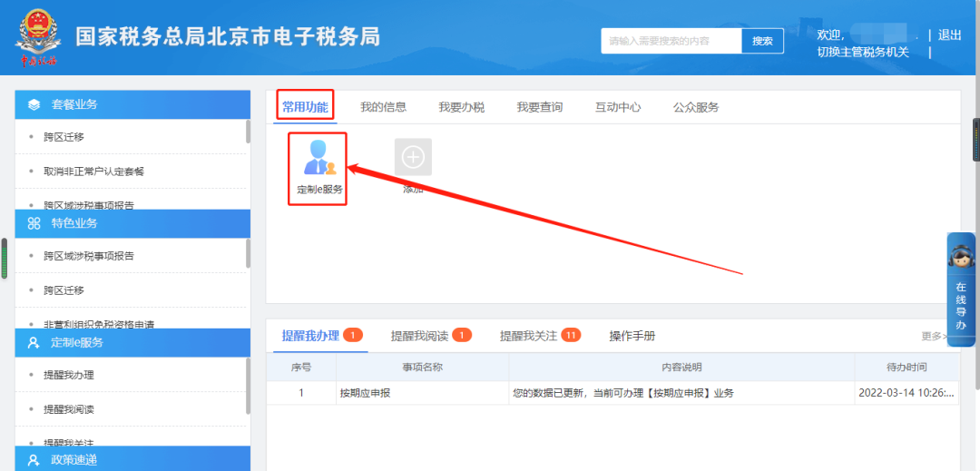This screenshot has height=471, width=980.
Task: Click the 待办时间 column header
Action: click(x=906, y=368)
